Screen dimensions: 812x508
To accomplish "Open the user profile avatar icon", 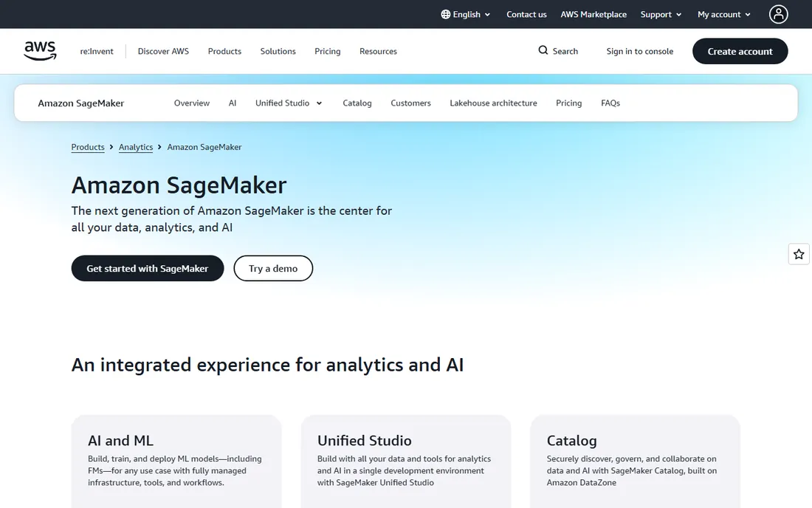I will pyautogui.click(x=778, y=14).
